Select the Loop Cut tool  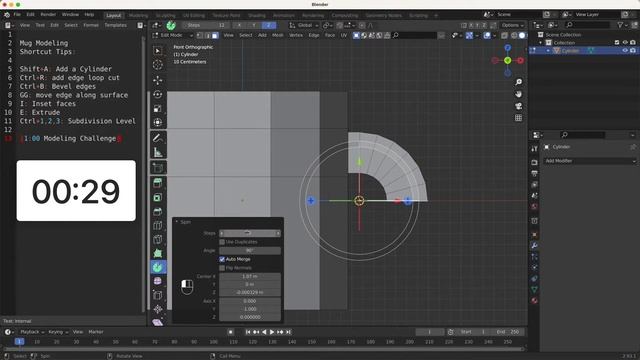click(x=158, y=225)
